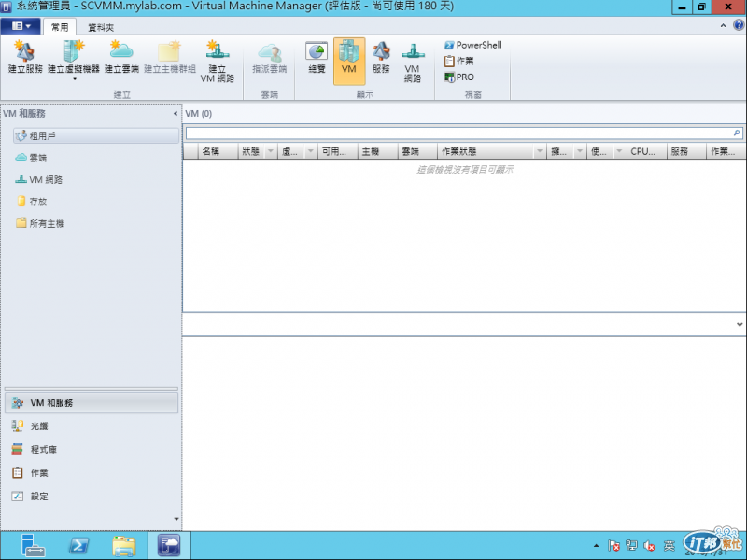
Task: Click the 英 input language indicator
Action: pyautogui.click(x=669, y=546)
